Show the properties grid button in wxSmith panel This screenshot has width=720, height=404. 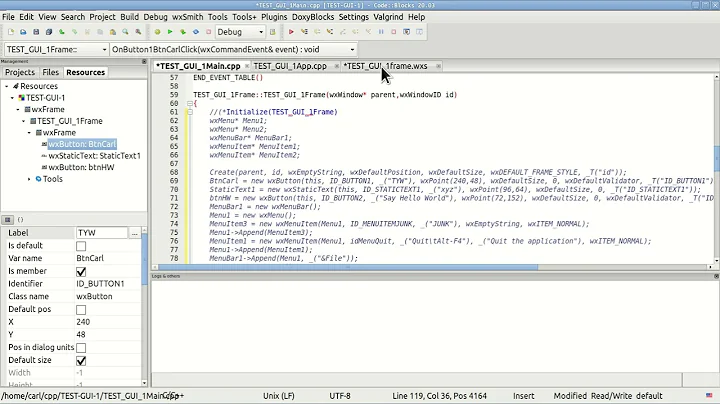7,220
